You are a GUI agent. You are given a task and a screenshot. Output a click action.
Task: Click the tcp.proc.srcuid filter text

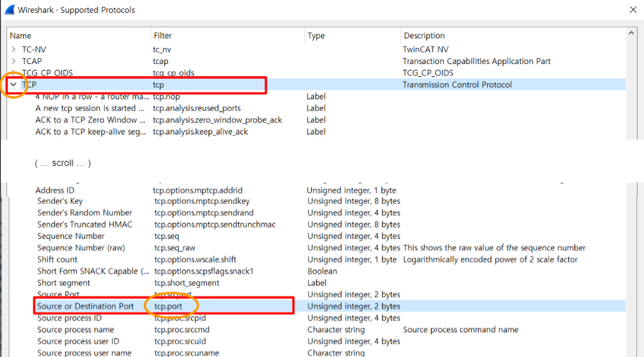(180, 342)
